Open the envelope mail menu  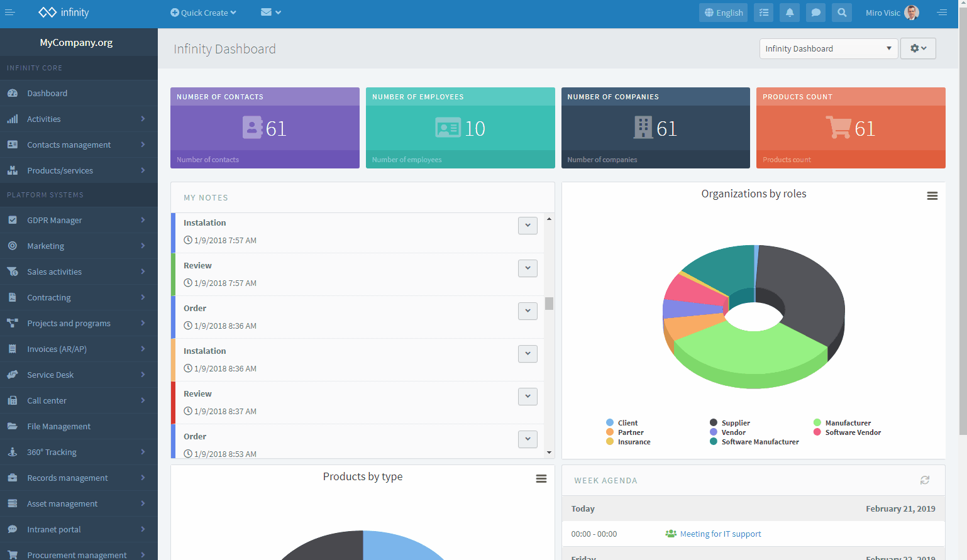pos(271,13)
